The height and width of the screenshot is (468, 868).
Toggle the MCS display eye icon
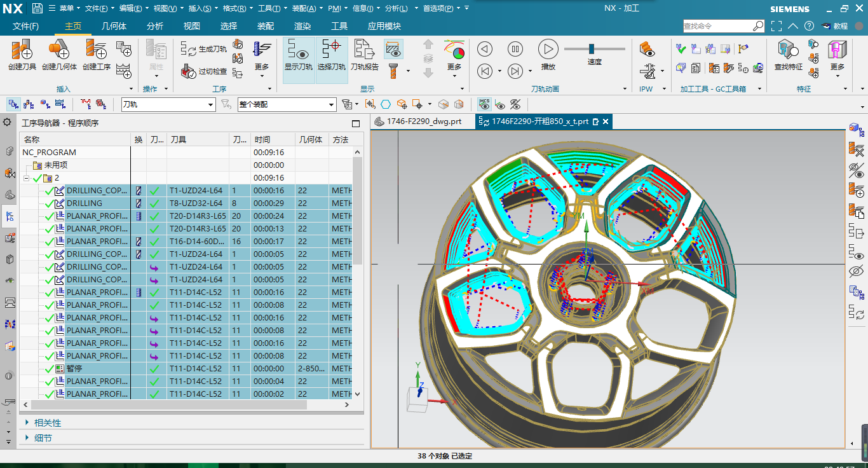pyautogui.click(x=485, y=104)
